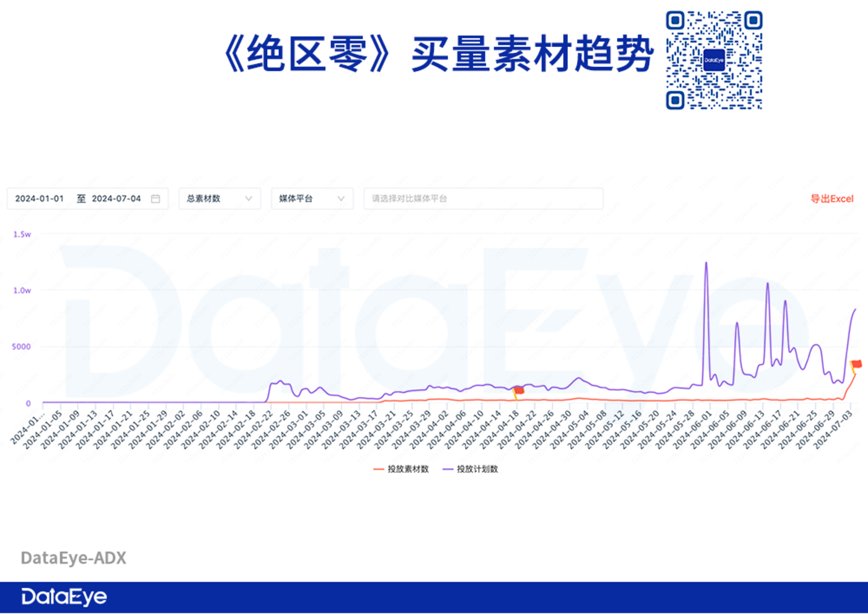Click the red flag marker near 2024-07-03
868x614 pixels.
point(857,364)
